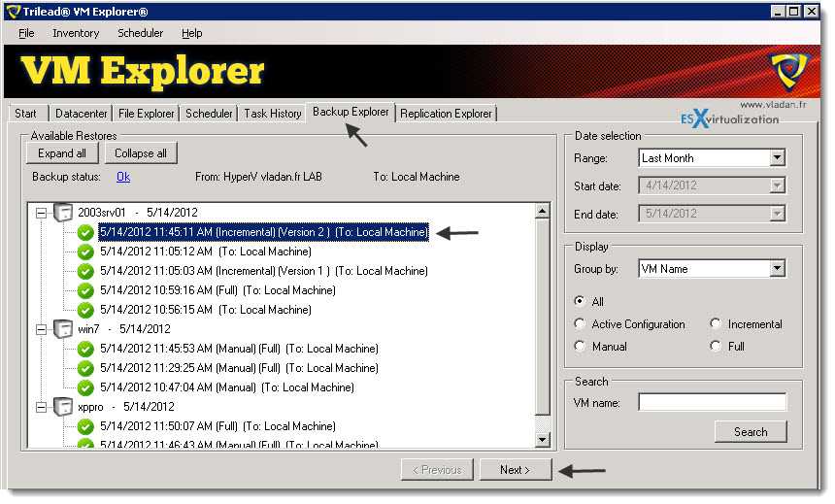835x504 pixels.
Task: Select the 2003srv01 - 5/14/2012 node
Action: (138, 213)
